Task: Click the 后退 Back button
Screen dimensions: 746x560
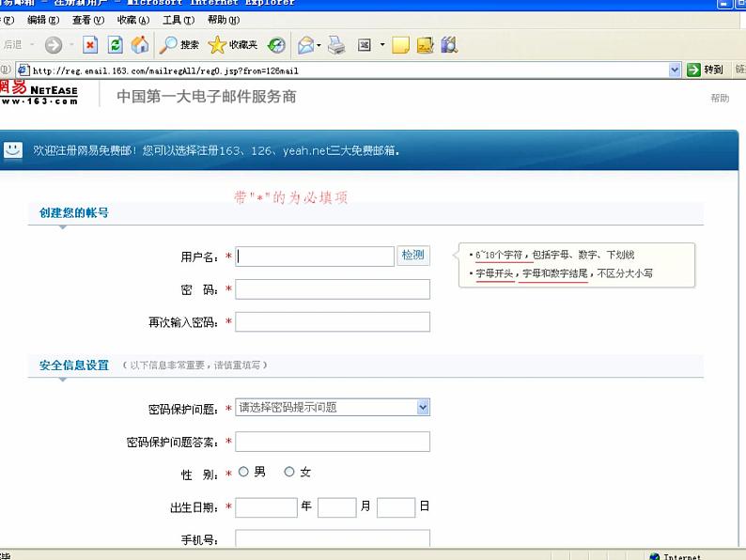Action: pos(11,45)
